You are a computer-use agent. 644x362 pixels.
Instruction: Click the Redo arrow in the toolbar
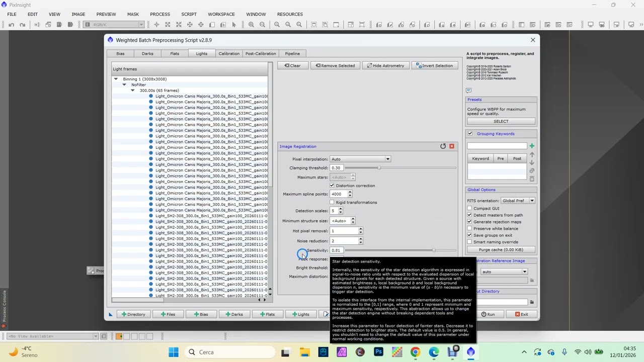[x=22, y=25]
